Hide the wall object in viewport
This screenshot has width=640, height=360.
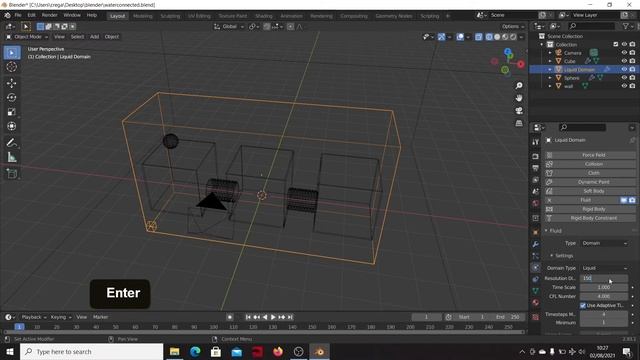point(624,86)
